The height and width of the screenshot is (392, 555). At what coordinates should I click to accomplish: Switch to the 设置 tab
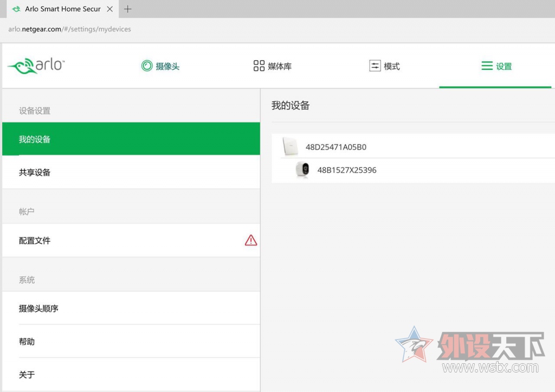tap(496, 66)
